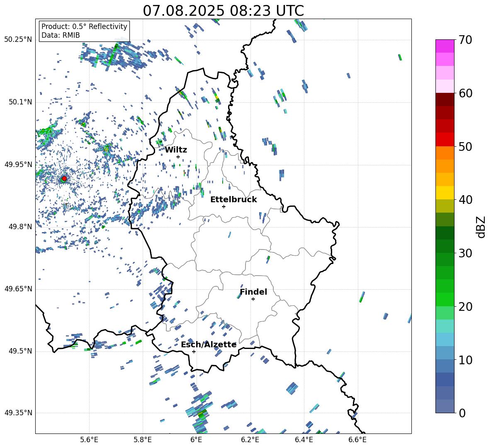Click the 6°E longitude label

[x=196, y=440]
